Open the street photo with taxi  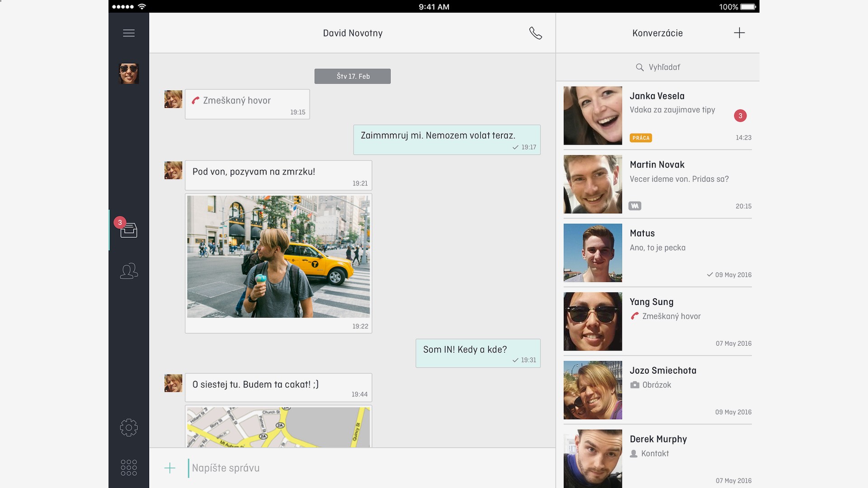click(278, 257)
